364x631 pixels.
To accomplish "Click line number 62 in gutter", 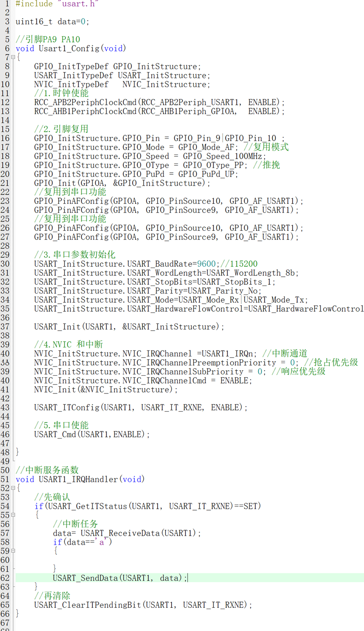I will point(5,578).
